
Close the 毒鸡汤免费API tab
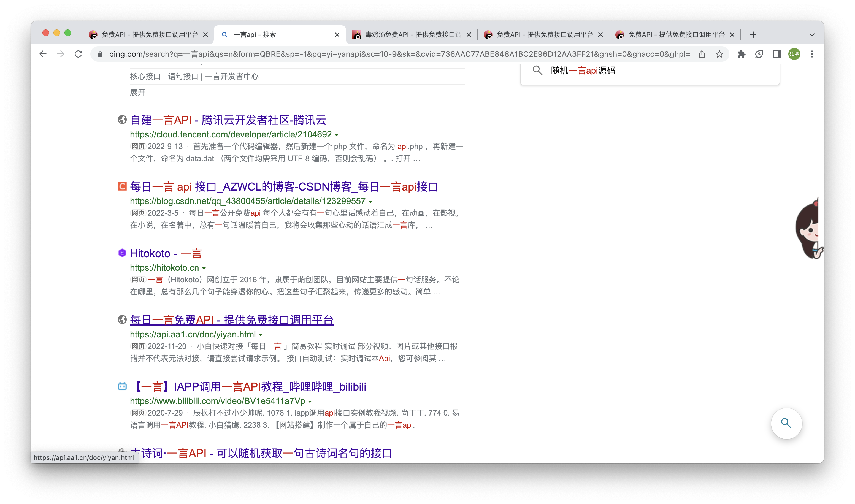click(x=469, y=35)
